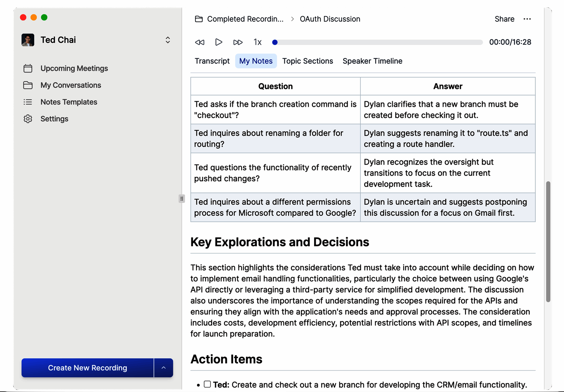
Task: Click the Share button
Action: tap(504, 19)
